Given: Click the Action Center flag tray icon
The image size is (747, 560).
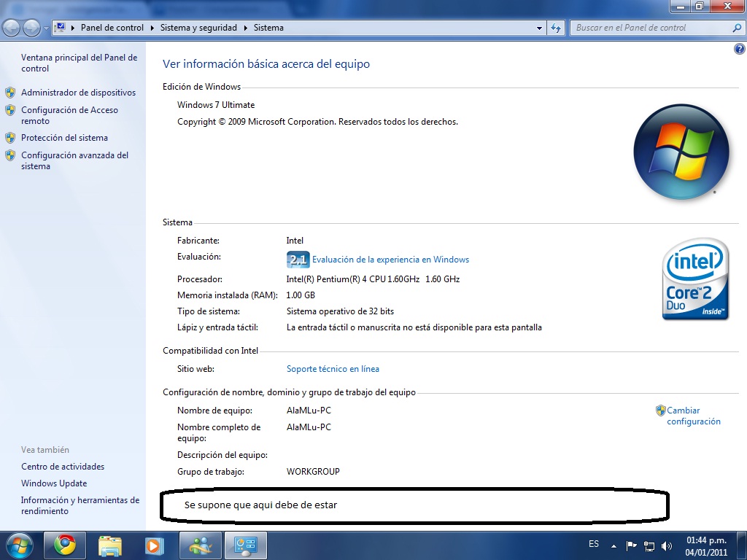Looking at the screenshot, I should (x=631, y=545).
